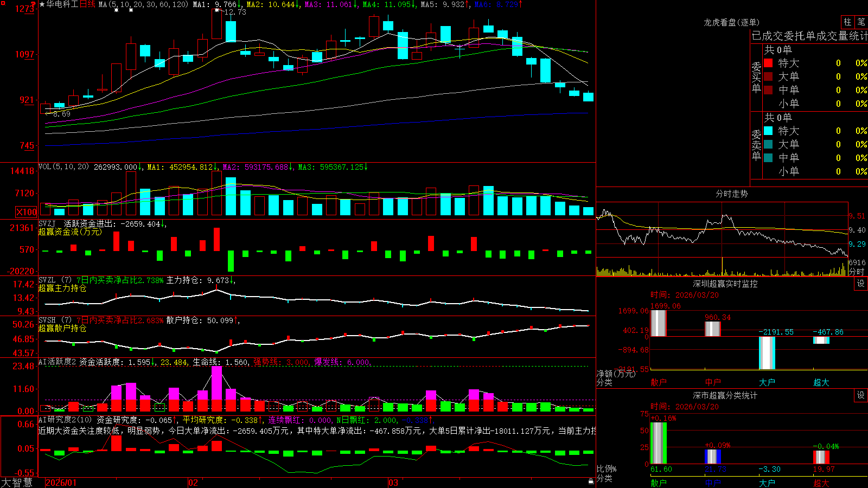This screenshot has height=488, width=868.
Task: Select the 已成交委托单成交量统计 header
Action: (x=809, y=36)
